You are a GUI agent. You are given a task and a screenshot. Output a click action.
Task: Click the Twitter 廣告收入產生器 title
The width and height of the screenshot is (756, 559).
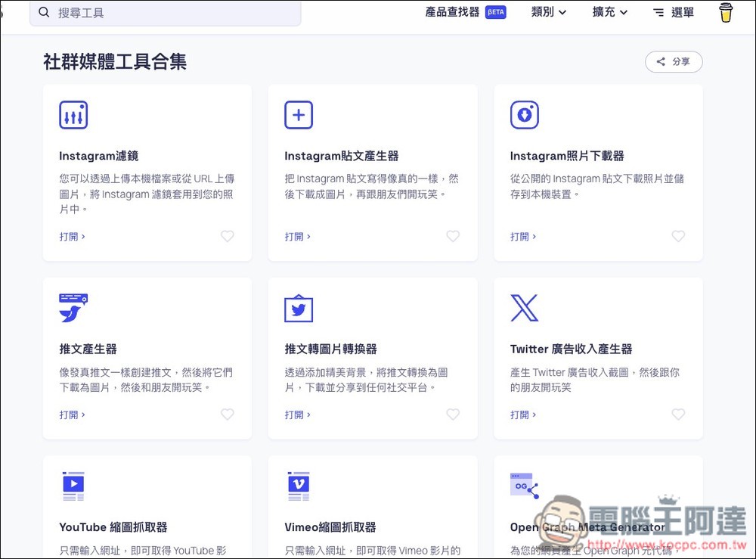point(571,349)
